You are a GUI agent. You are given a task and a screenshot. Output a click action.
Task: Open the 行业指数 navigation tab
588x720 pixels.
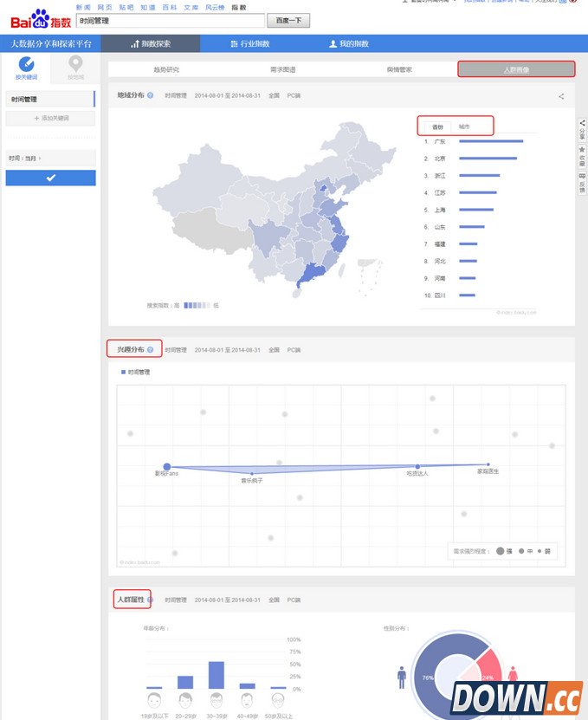(250, 43)
